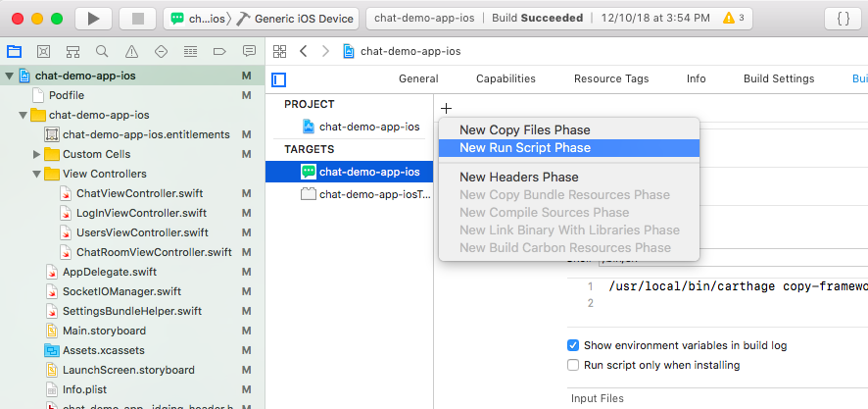
Task: Choose New Copy Files Phase
Action: 569,130
